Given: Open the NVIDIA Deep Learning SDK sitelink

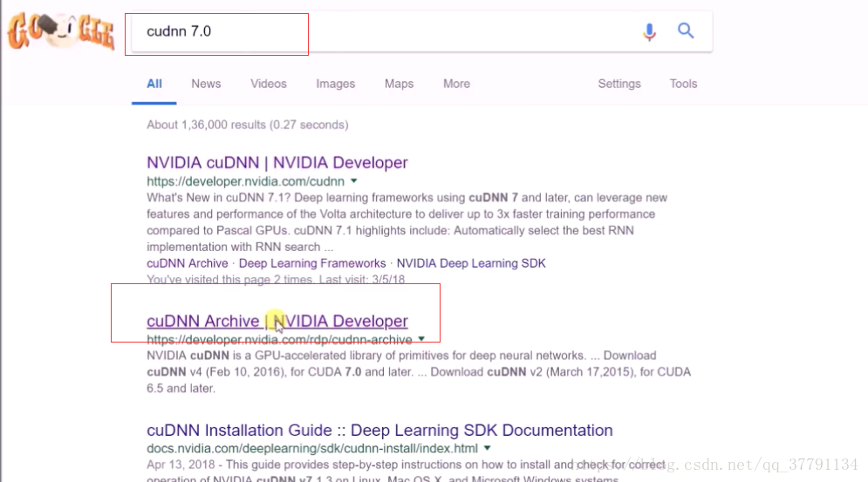Looking at the screenshot, I should [471, 263].
